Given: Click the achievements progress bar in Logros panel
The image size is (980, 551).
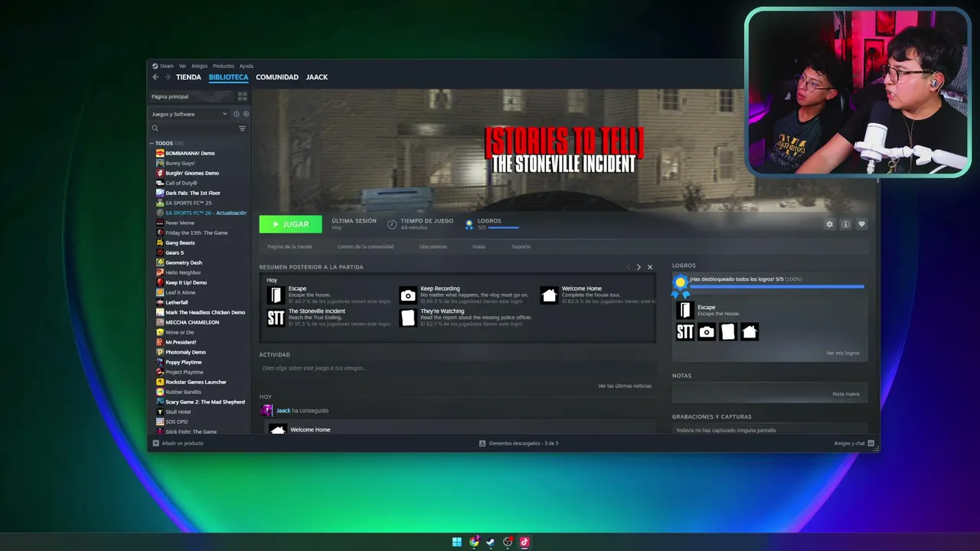Looking at the screenshot, I should click(x=776, y=287).
